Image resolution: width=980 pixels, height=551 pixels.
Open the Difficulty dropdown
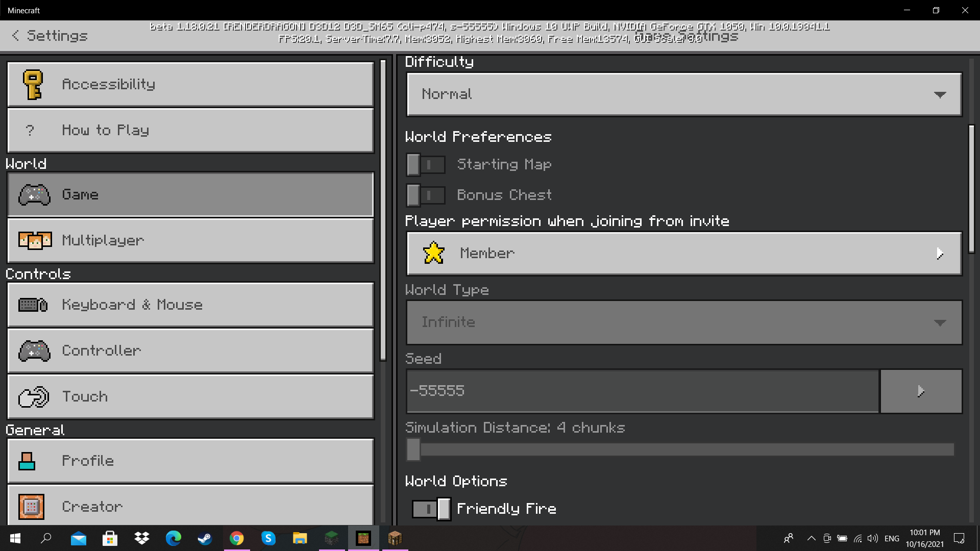(x=684, y=94)
